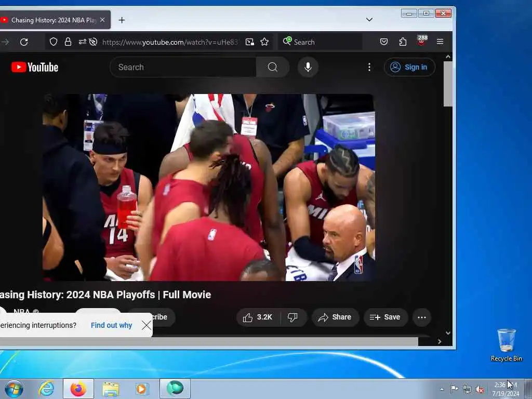532x399 pixels.
Task: Click the video player area
Action: 209,187
